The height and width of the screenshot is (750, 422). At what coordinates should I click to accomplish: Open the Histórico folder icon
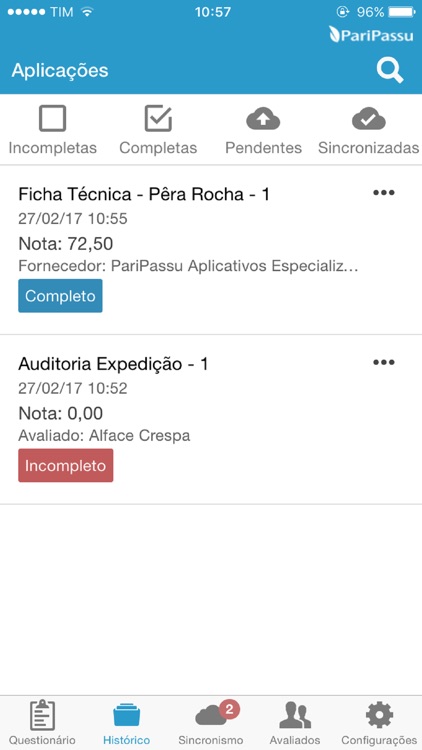click(x=127, y=716)
